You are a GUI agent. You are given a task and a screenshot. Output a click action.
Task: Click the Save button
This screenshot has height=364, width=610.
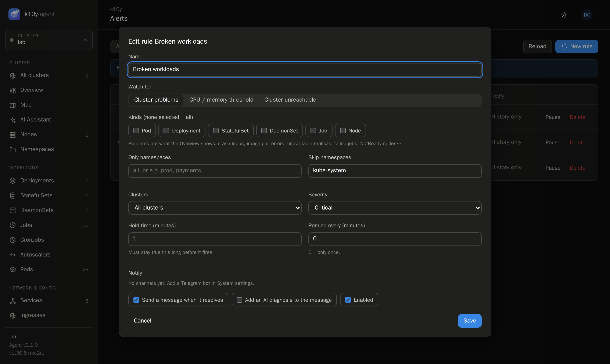[x=469, y=321]
